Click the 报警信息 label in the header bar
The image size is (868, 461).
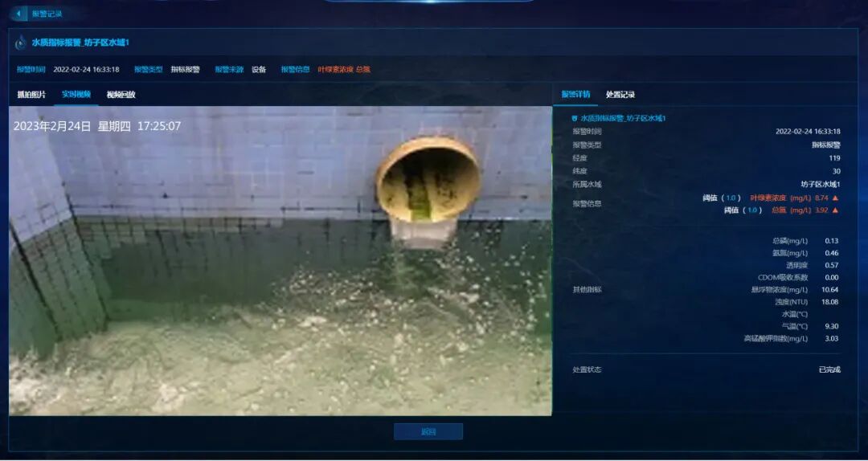point(296,70)
